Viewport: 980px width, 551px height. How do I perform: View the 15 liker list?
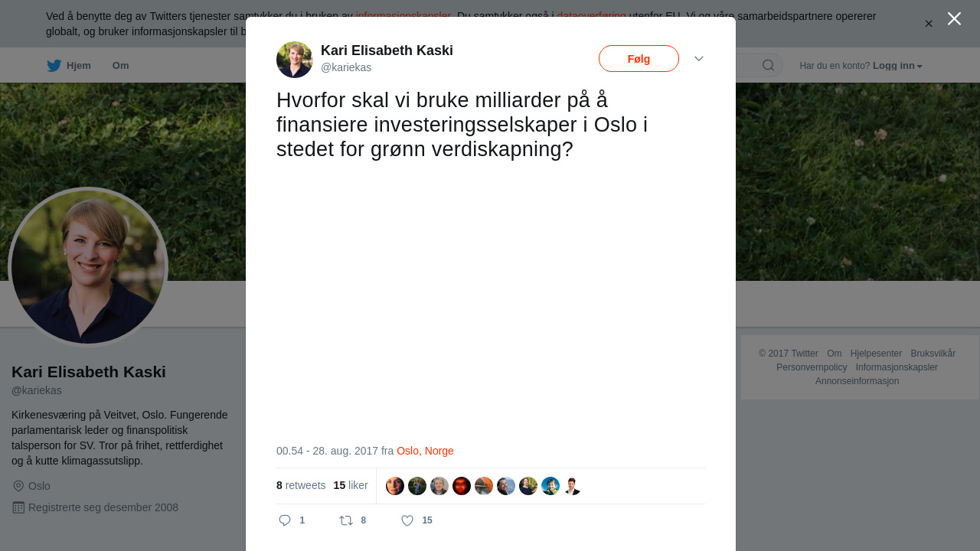351,485
